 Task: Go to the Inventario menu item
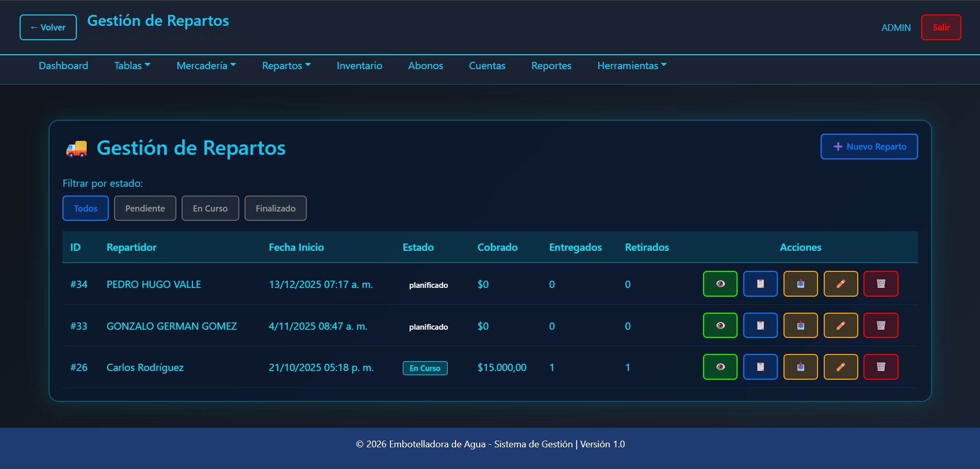[x=359, y=66]
